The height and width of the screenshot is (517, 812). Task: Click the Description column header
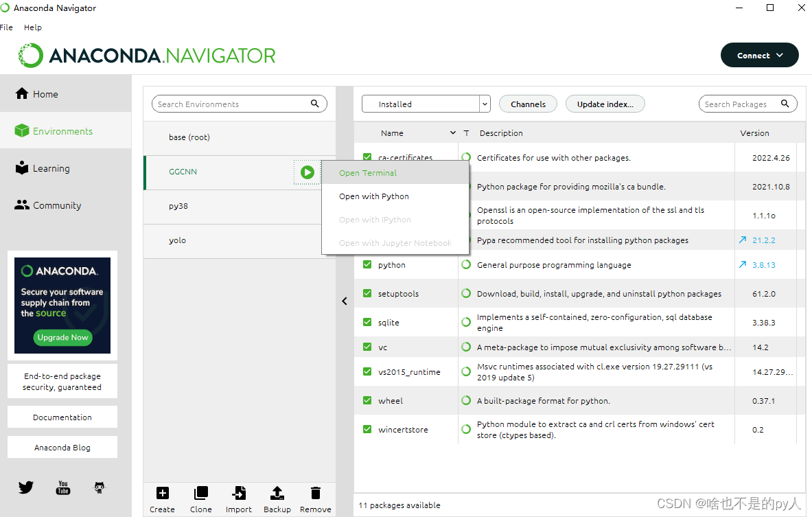(x=501, y=133)
